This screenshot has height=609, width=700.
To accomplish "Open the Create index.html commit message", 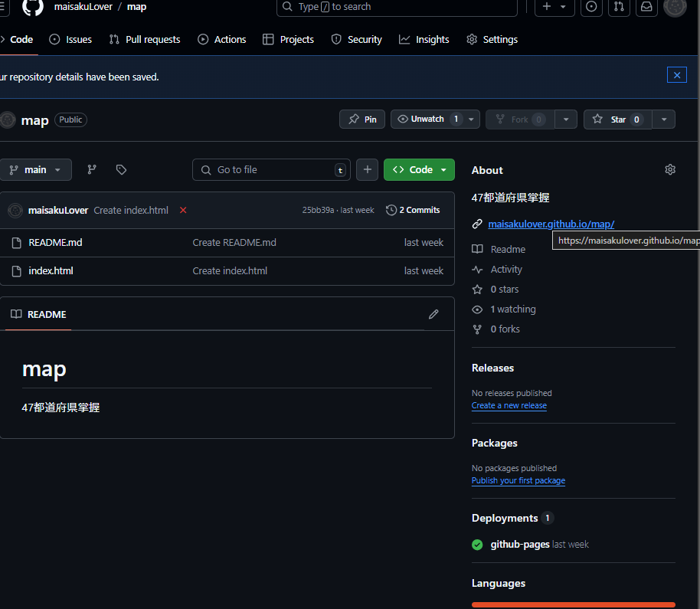I will point(131,211).
